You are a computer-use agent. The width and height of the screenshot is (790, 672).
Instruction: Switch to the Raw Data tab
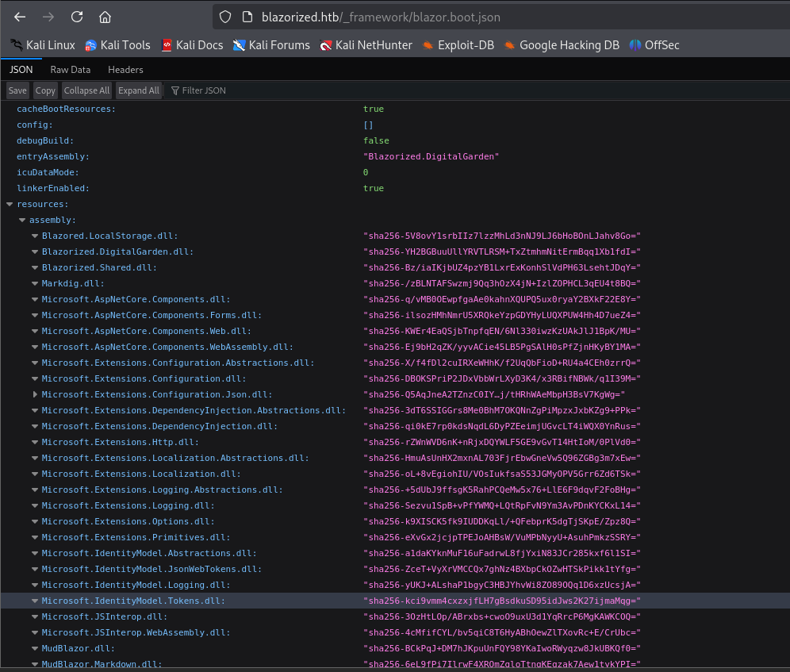click(71, 70)
